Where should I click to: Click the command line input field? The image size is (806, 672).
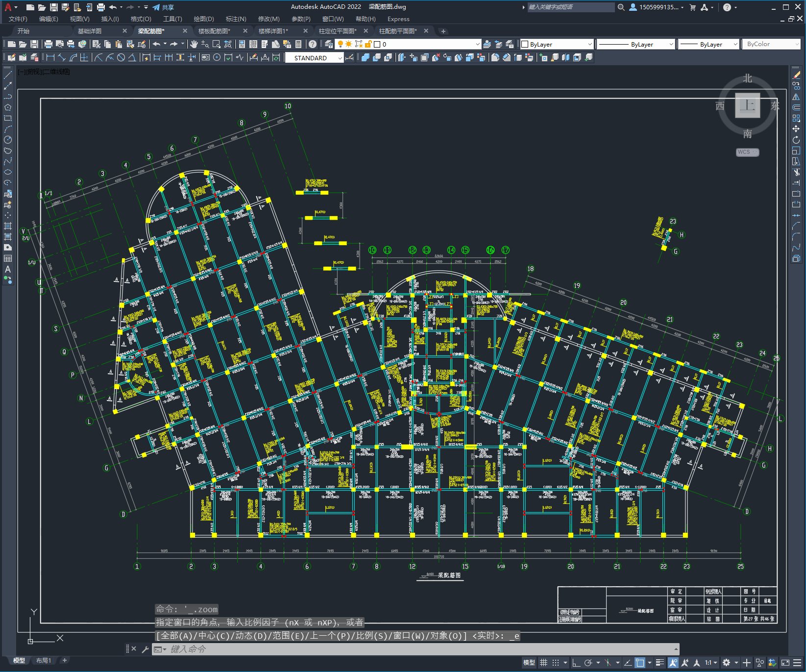coord(415,649)
